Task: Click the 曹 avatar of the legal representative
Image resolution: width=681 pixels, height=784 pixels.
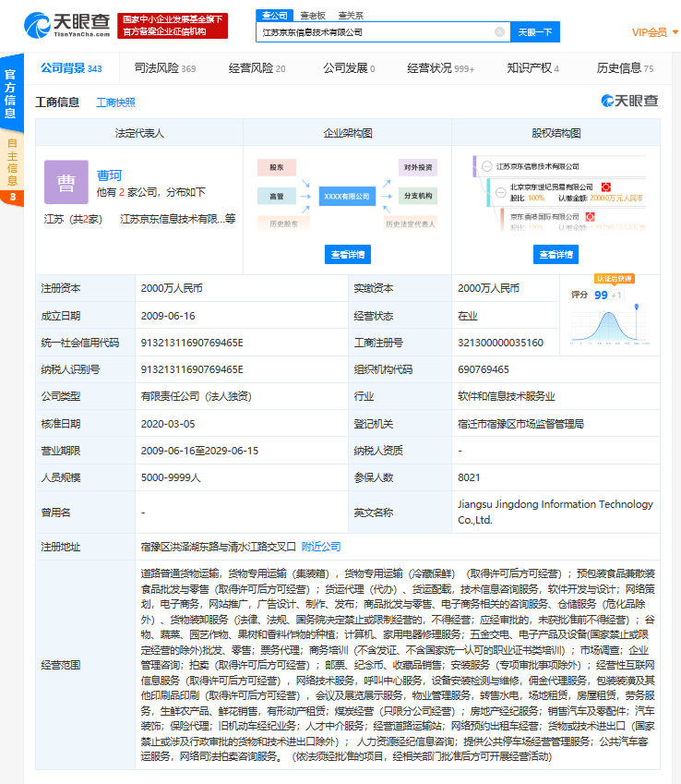Action: [66, 182]
